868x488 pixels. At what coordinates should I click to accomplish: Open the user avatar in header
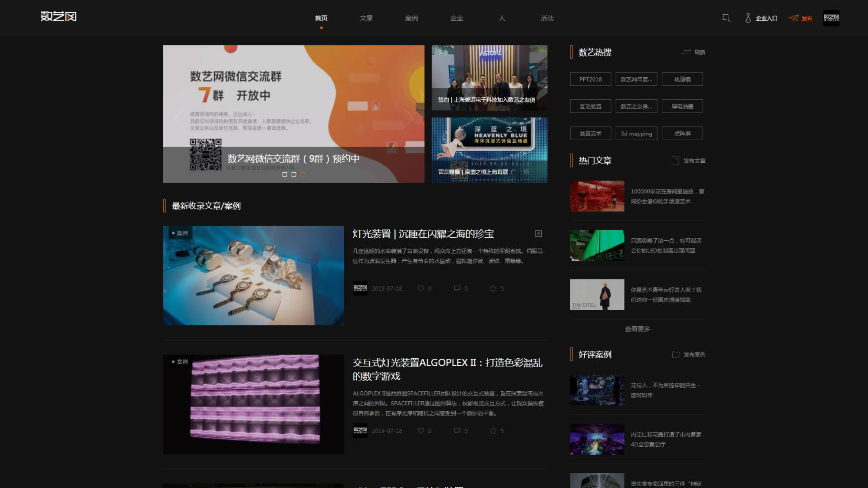(x=831, y=18)
